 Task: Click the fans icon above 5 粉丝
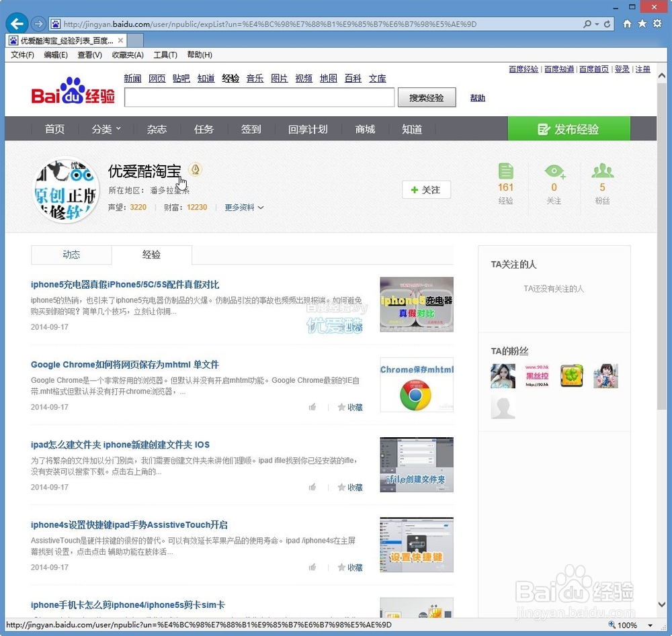click(x=602, y=171)
